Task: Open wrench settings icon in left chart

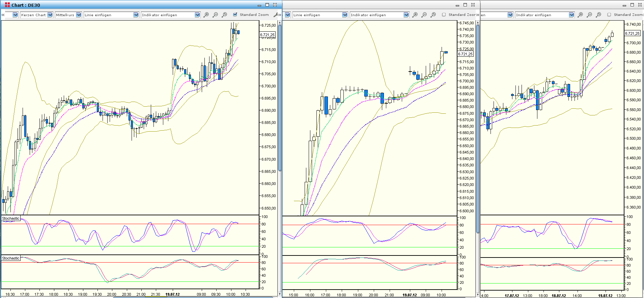Action: click(275, 15)
